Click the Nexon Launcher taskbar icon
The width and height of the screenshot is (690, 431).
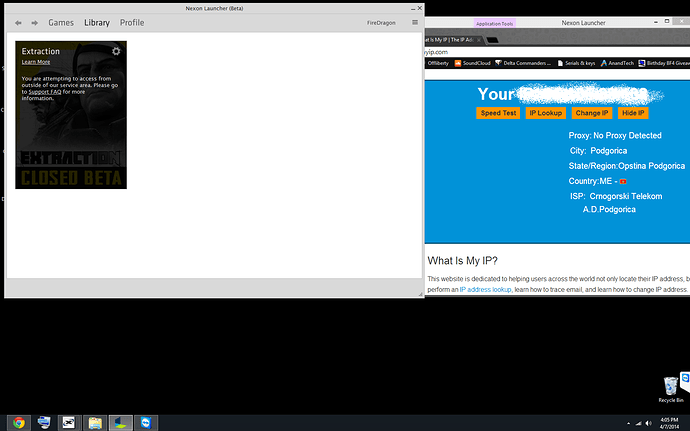coord(119,421)
